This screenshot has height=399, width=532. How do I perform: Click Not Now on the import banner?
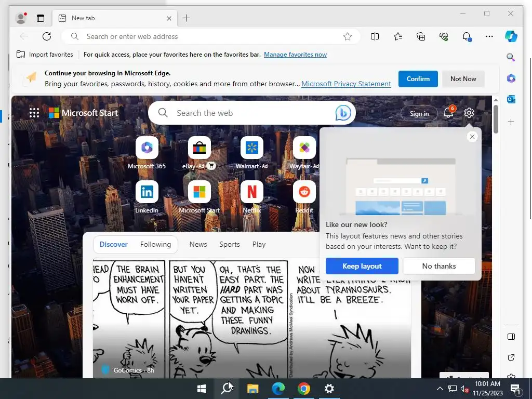coord(463,79)
